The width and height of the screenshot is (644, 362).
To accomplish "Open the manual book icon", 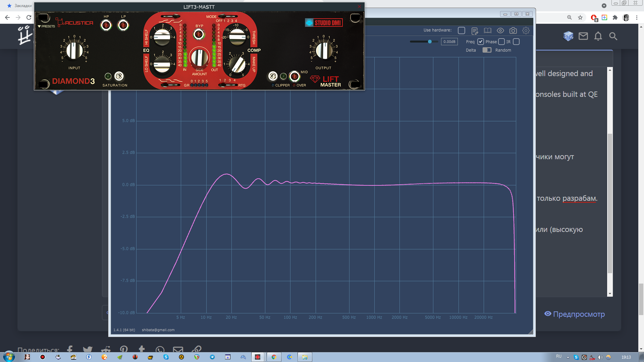I will coord(488,31).
